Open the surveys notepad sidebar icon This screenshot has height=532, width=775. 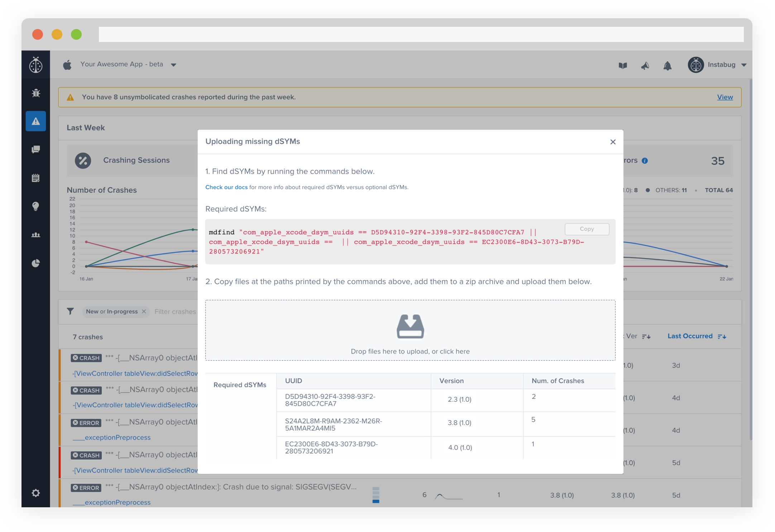click(x=36, y=178)
